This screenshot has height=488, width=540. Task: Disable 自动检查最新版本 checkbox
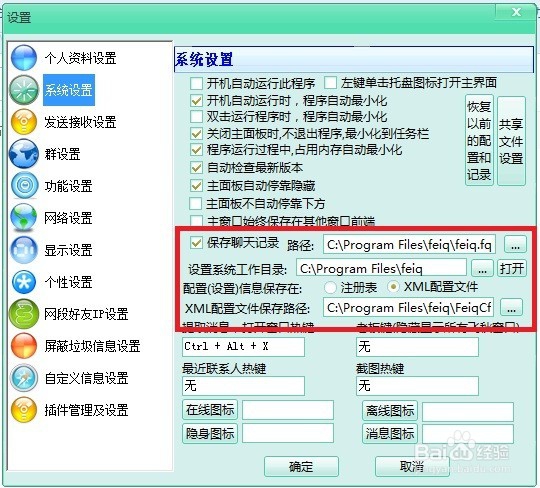[196, 168]
